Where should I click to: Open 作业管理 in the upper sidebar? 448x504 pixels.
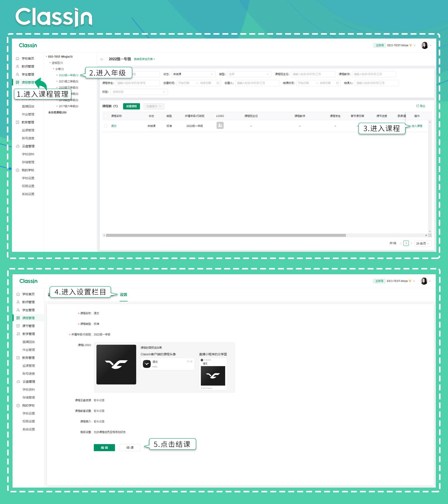click(28, 114)
